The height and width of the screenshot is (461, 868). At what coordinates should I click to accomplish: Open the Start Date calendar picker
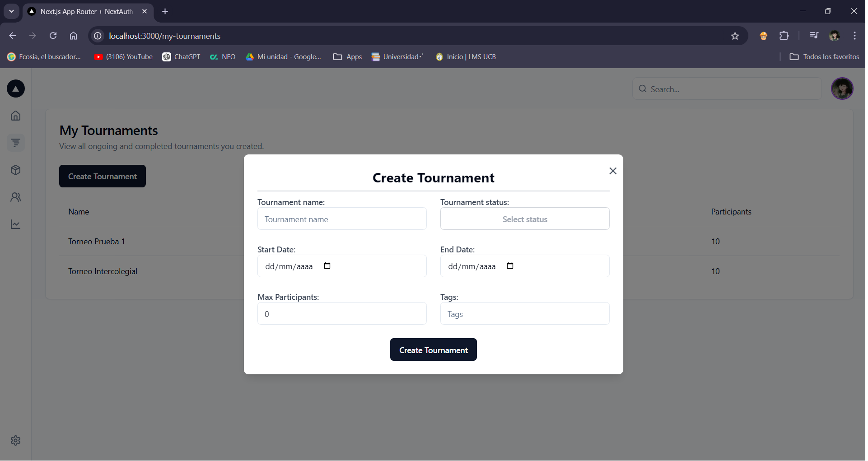point(327,266)
